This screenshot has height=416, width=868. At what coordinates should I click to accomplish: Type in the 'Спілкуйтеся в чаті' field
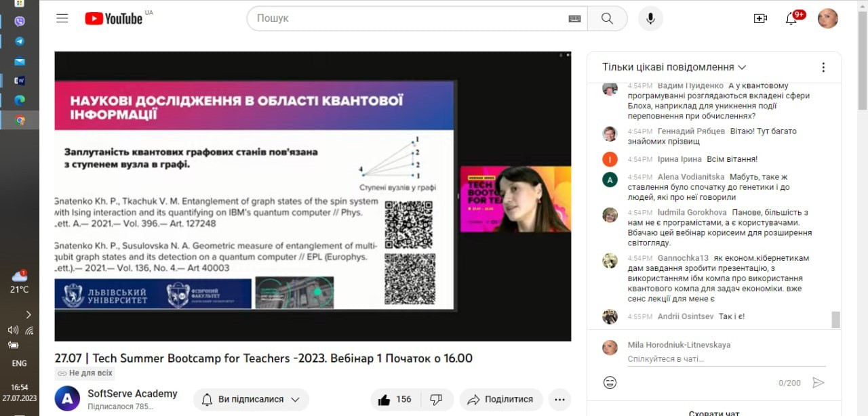click(726, 359)
